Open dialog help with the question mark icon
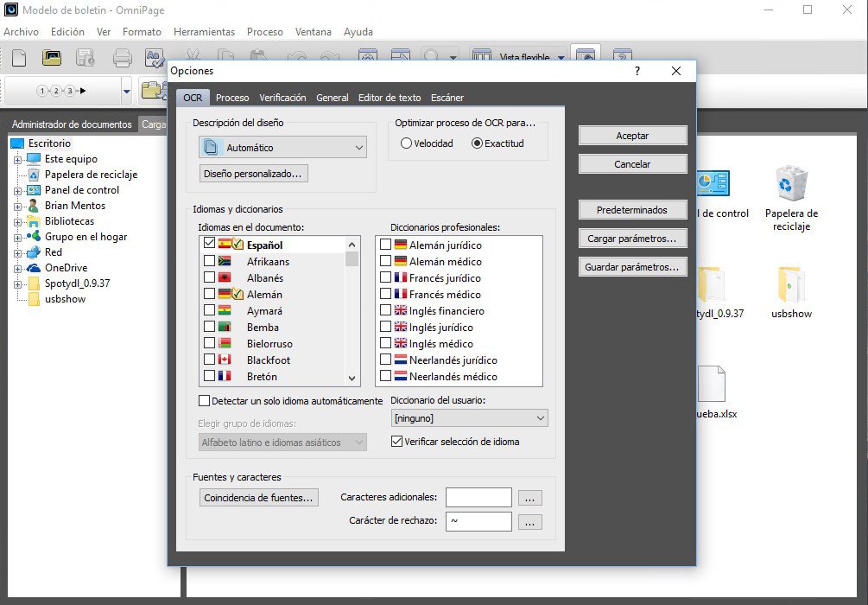The height and width of the screenshot is (605, 868). (637, 72)
